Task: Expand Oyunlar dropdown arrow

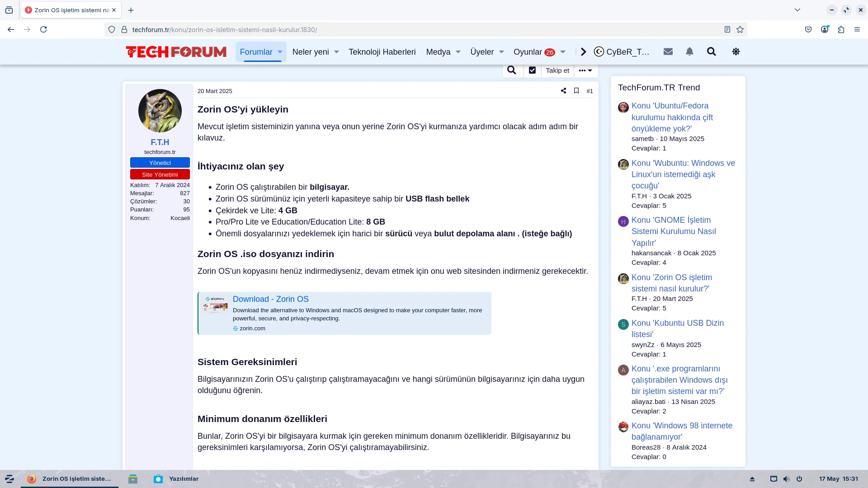Action: click(x=563, y=52)
